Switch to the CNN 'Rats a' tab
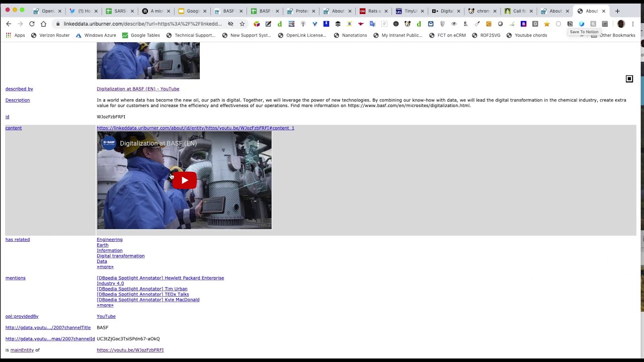644x362 pixels. pyautogui.click(x=372, y=11)
